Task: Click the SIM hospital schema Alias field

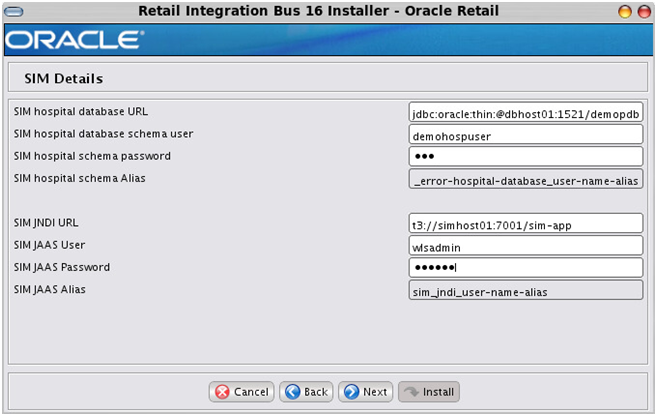Action: (x=525, y=179)
